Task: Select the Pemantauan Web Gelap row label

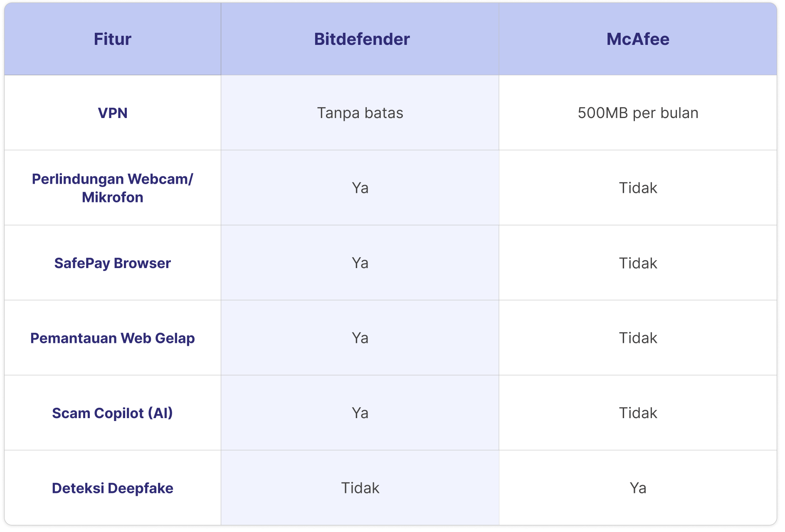Action: pos(112,338)
